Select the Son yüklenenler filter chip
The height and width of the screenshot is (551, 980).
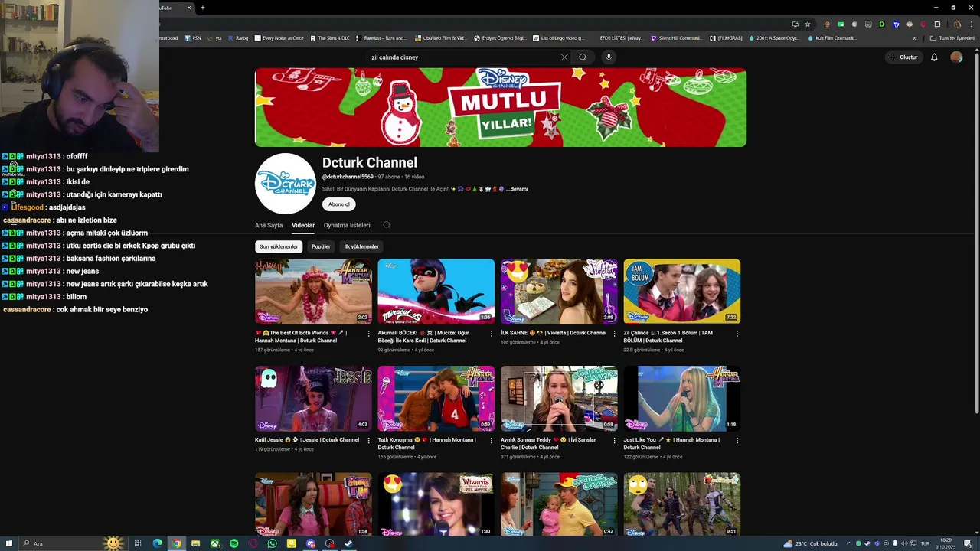279,246
